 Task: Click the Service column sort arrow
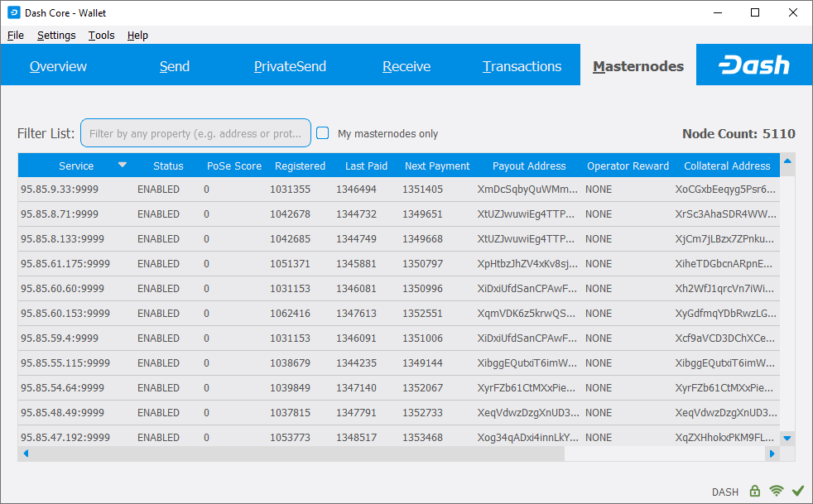(123, 165)
